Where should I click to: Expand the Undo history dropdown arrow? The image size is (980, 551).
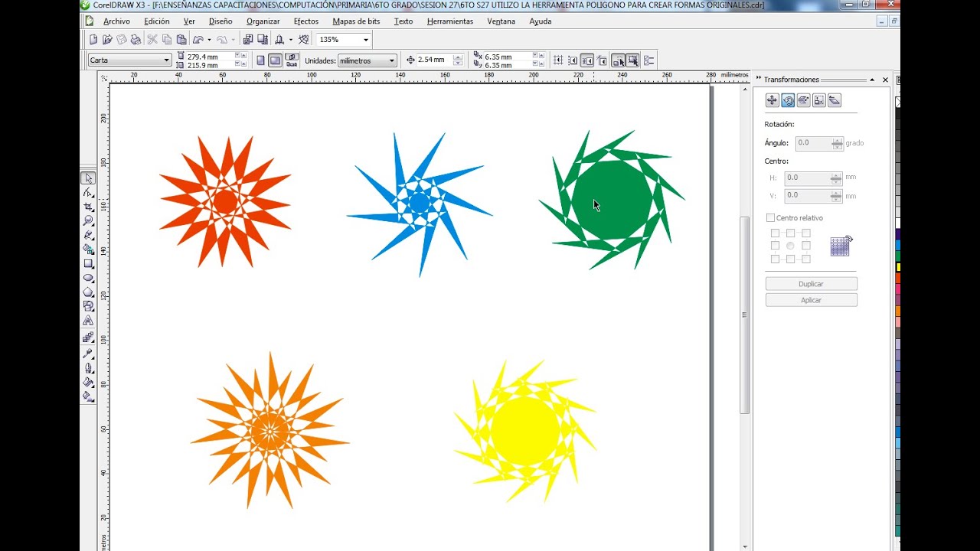pos(209,40)
